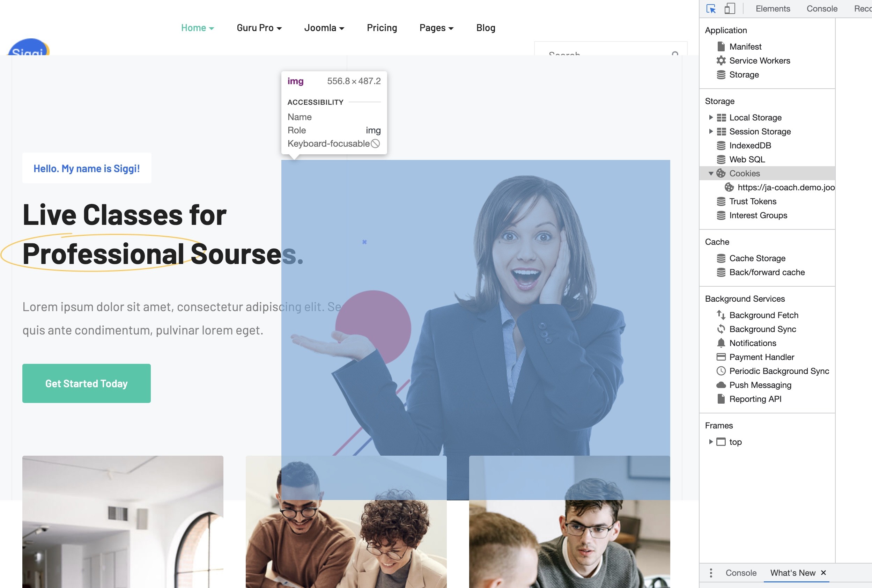Select the Web SQL item
Image resolution: width=872 pixels, height=588 pixels.
(747, 159)
